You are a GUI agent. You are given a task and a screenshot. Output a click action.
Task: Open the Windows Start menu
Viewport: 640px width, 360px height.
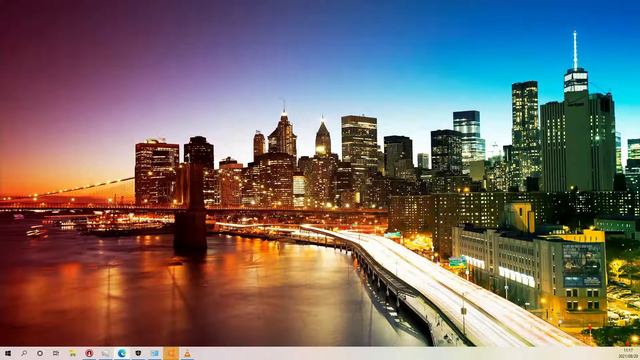8,353
